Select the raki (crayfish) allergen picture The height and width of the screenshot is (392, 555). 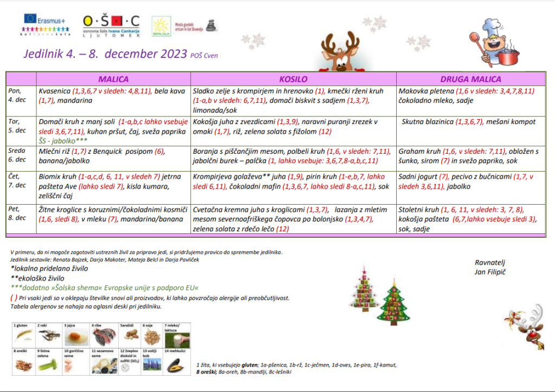tap(49, 335)
